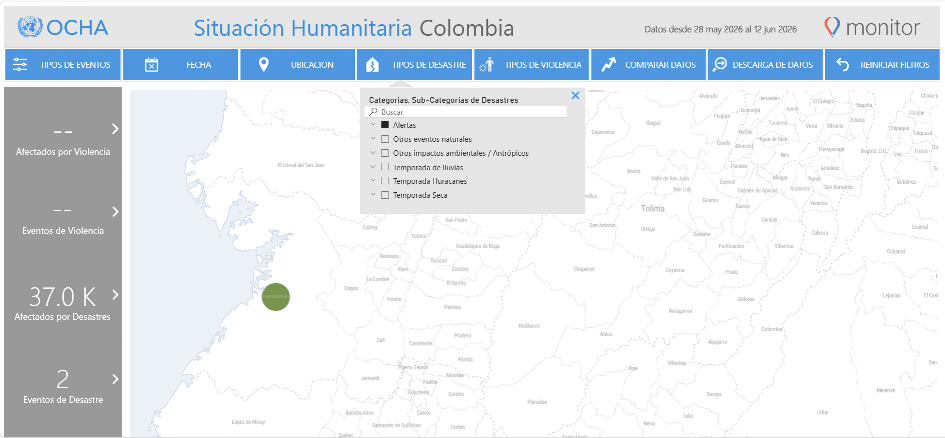Click the Buscar search field
The image size is (945, 438).
[466, 112]
